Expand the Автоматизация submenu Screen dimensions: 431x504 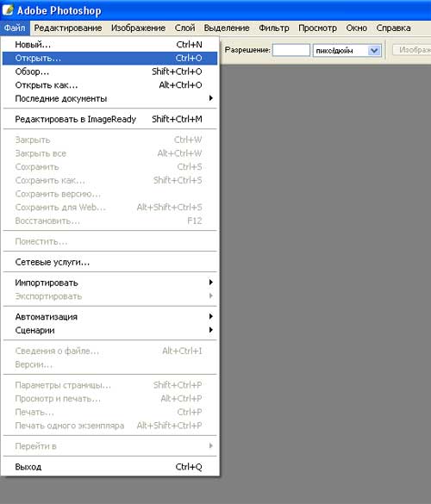[x=109, y=317]
